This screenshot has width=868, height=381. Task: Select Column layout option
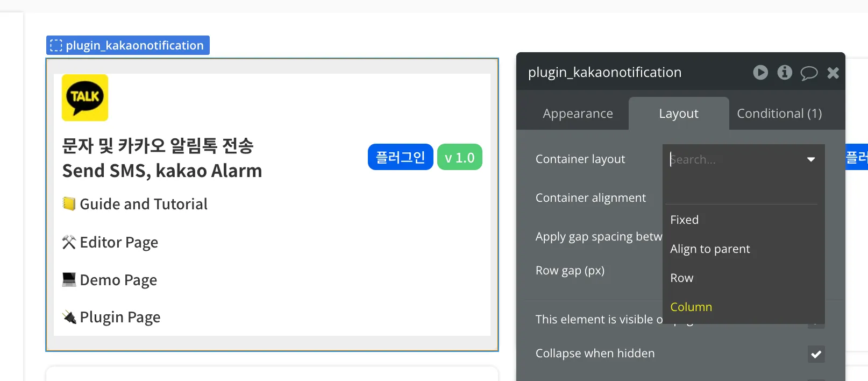click(x=691, y=307)
